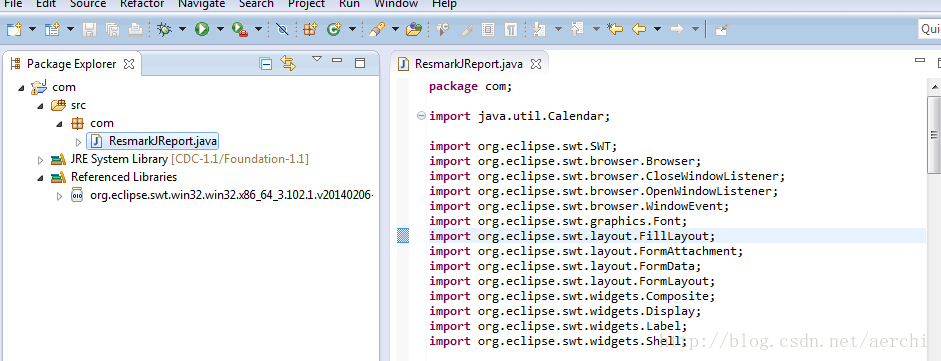Run the program with green play icon
This screenshot has height=361, width=941.
tap(202, 29)
